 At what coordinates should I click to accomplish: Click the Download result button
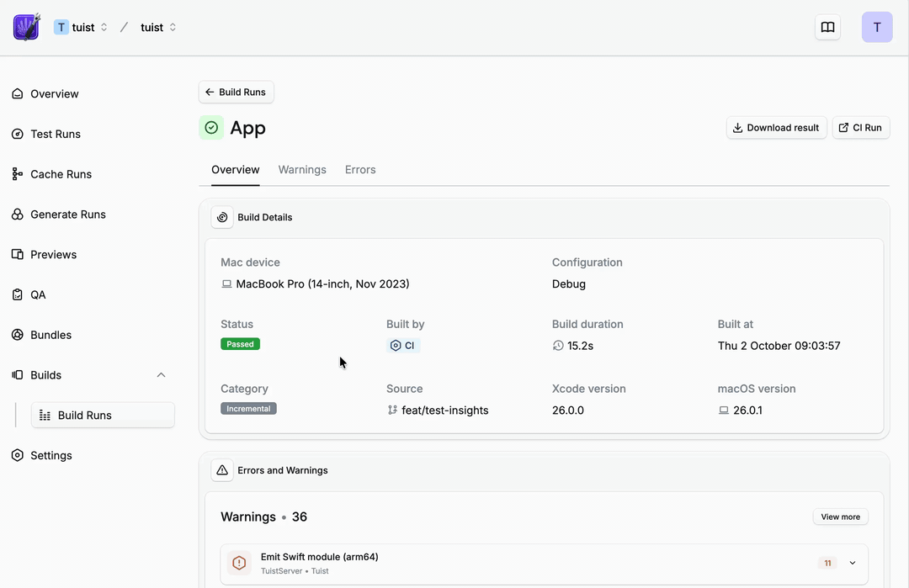[776, 128]
